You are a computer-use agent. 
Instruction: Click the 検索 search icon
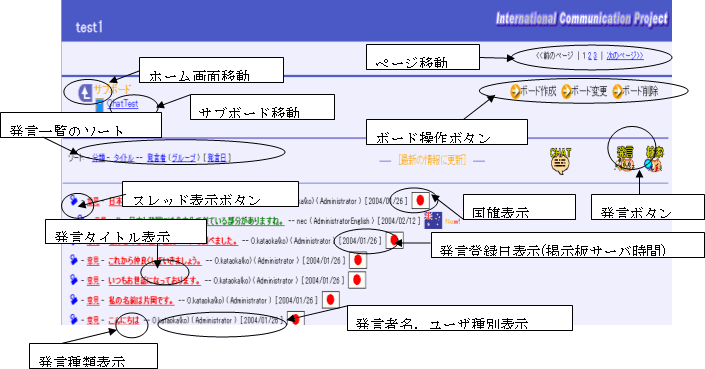coord(654,159)
